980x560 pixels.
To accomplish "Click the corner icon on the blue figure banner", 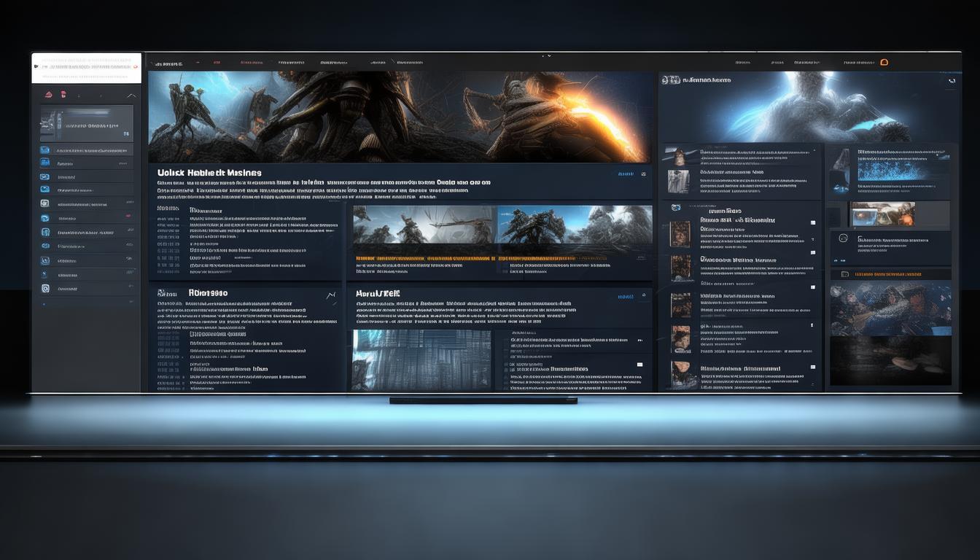I will (x=951, y=82).
